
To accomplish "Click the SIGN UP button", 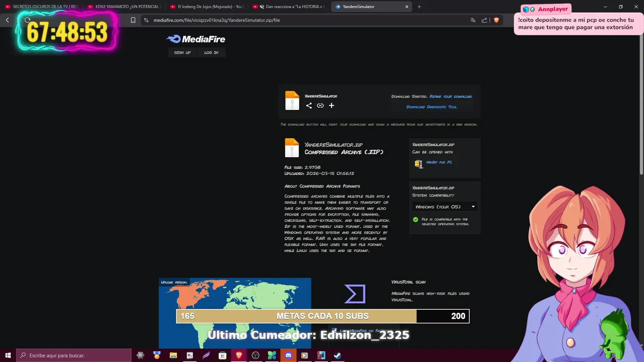I will tap(182, 52).
